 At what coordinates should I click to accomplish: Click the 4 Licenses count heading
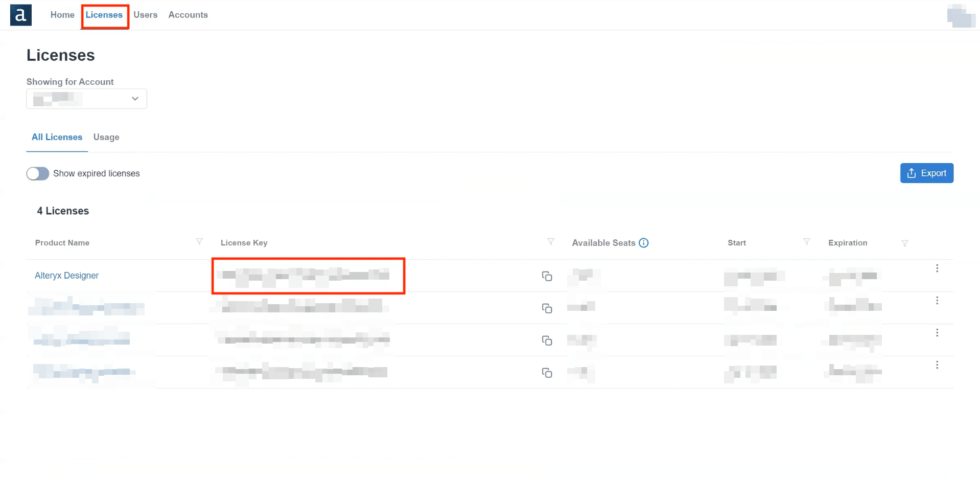63,211
